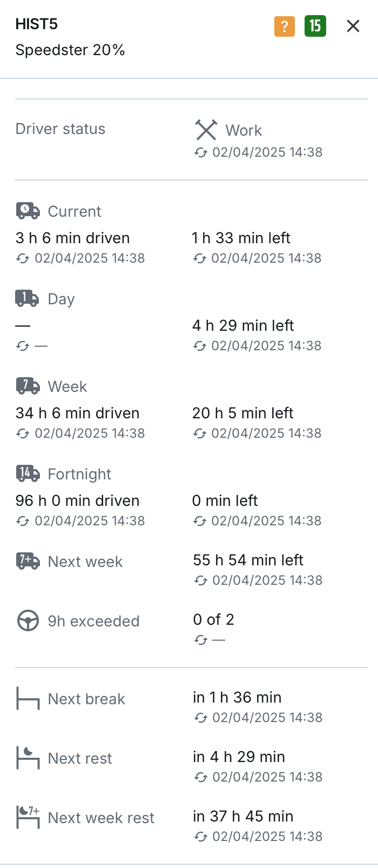Click the Day truck icon
The image size is (378, 868).
[x=27, y=298]
